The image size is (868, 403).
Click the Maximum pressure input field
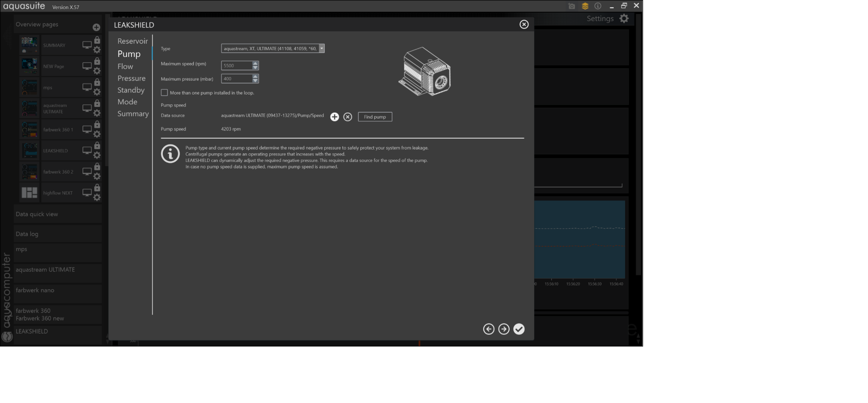[237, 79]
